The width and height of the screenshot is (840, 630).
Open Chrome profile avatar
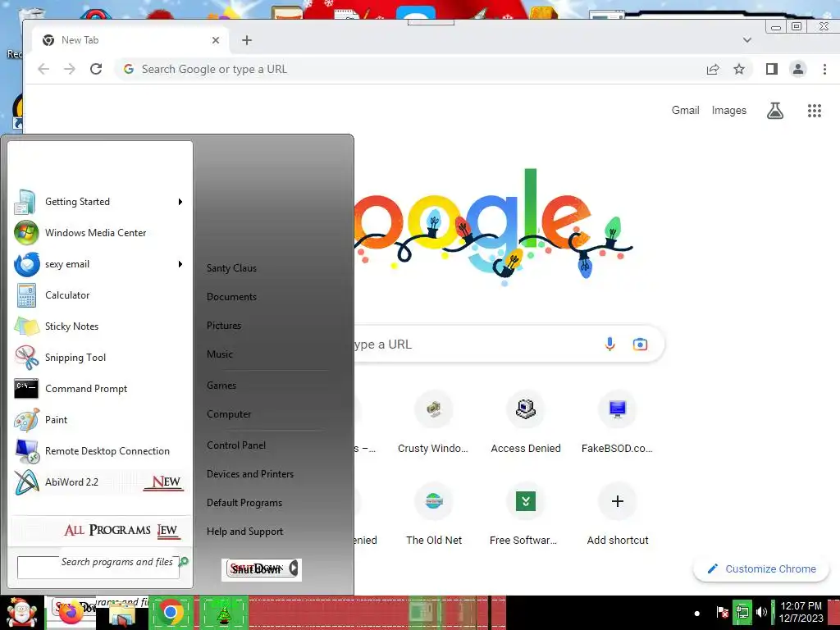(798, 69)
